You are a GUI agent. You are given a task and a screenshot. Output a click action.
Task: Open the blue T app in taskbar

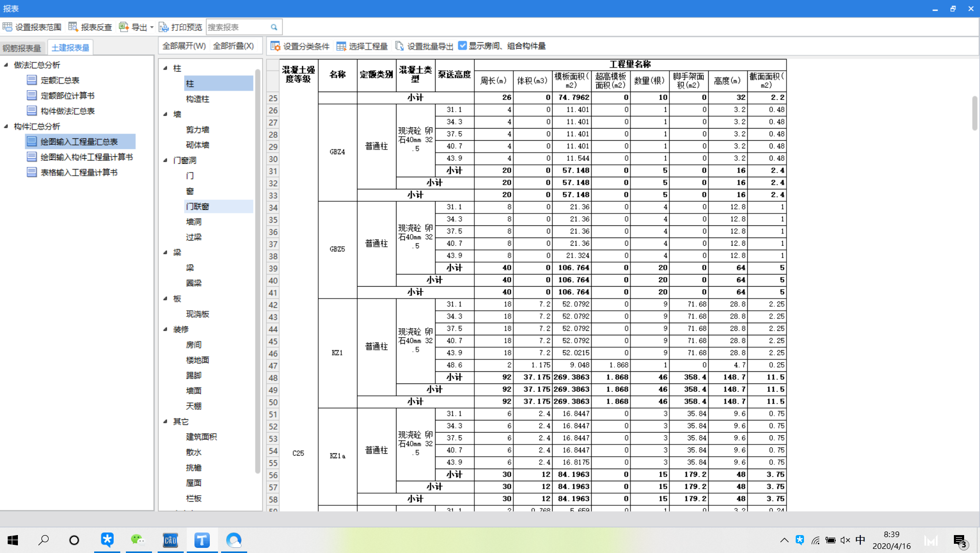[202, 540]
